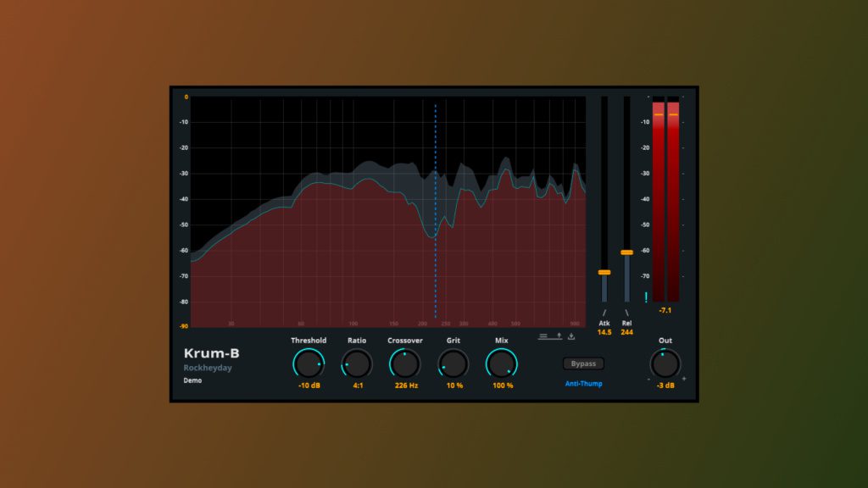Click the Ratio knob
The height and width of the screenshot is (488, 868).
point(357,364)
